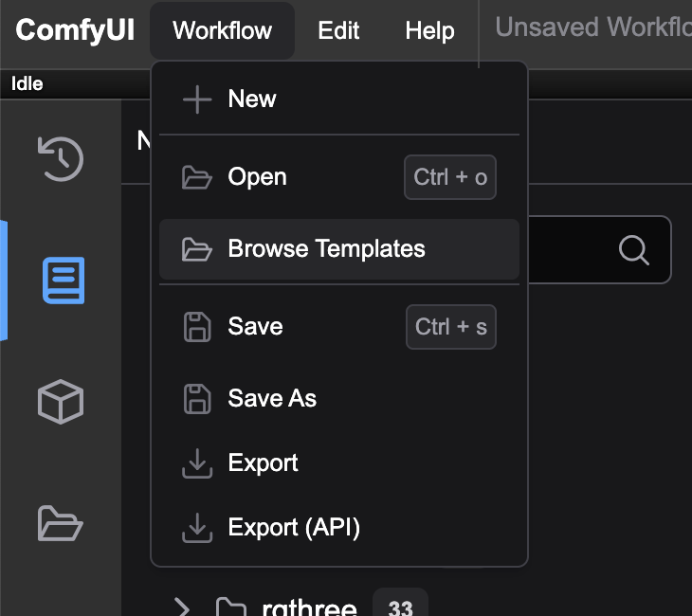Click the folder icon beside Open
Image resolution: width=692 pixels, height=616 pixels.
tap(196, 177)
